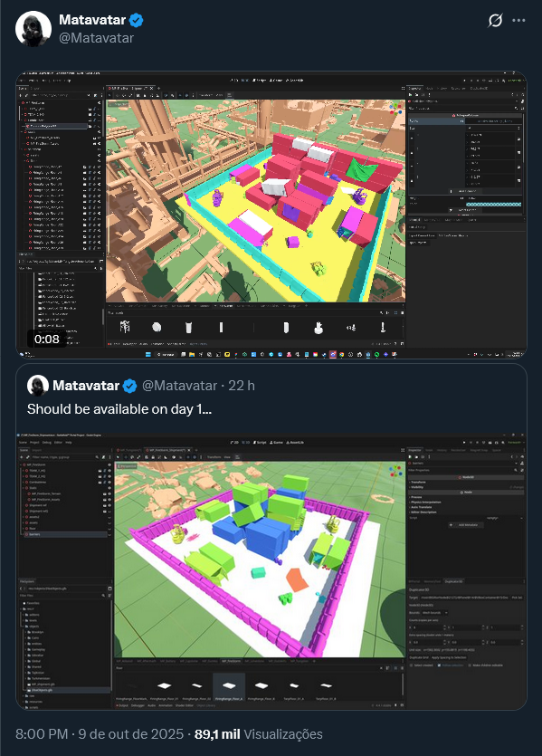This screenshot has height=756, width=542.
Task: Select the highlighted FiringRange_Floor_A asset thumbnail
Action: point(229,687)
